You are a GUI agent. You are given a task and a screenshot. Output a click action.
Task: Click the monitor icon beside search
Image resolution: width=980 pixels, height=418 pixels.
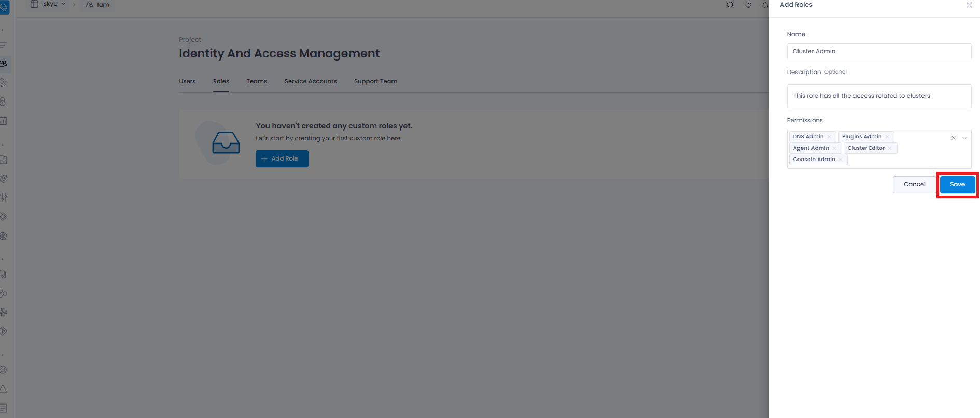pos(748,5)
